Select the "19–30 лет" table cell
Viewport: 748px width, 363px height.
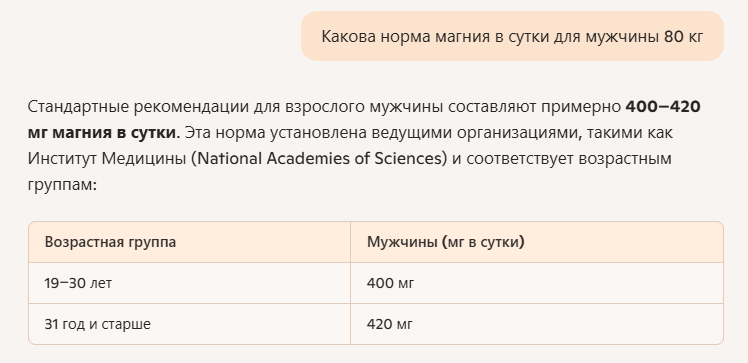point(189,283)
